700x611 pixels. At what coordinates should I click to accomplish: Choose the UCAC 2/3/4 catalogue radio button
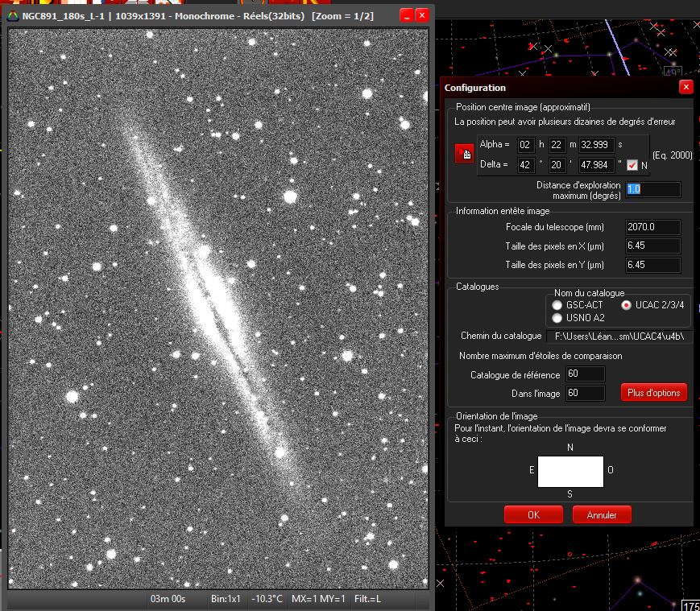[x=626, y=305]
